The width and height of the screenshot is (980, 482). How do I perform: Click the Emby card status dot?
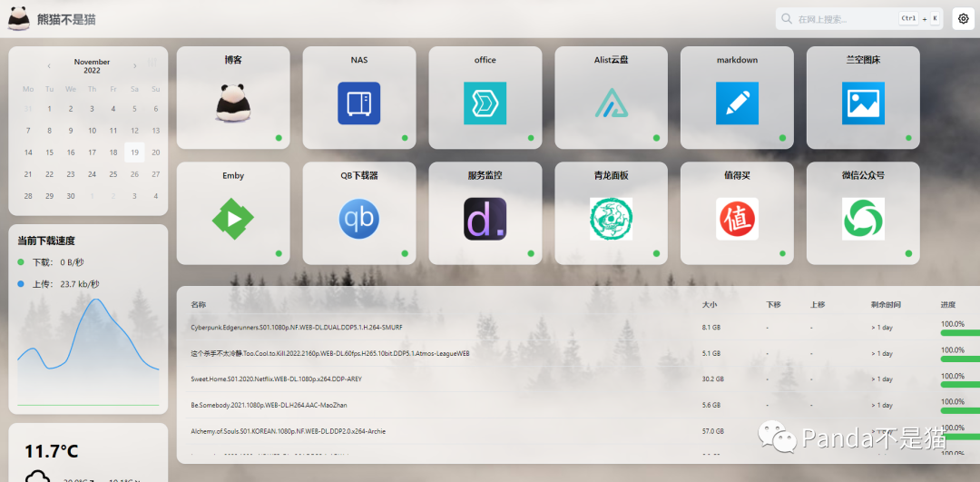tap(279, 253)
